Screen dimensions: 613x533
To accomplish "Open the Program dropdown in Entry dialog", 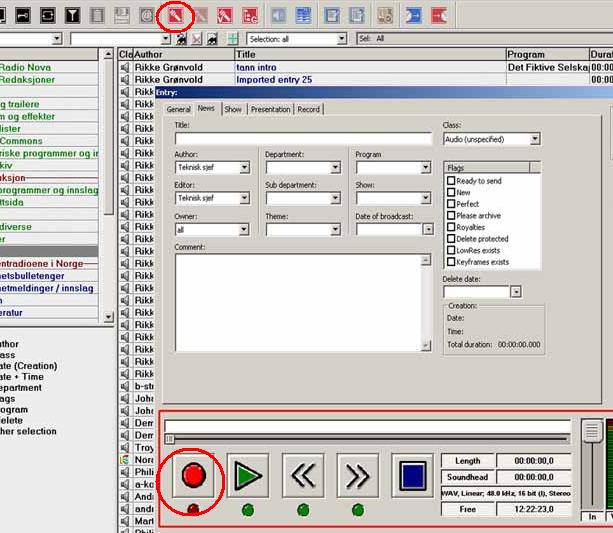I will [x=426, y=167].
